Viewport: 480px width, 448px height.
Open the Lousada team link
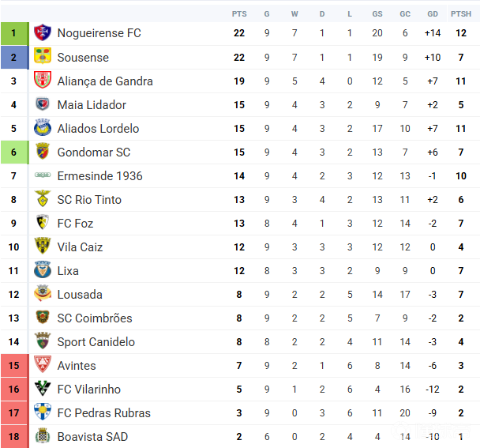coord(80,294)
